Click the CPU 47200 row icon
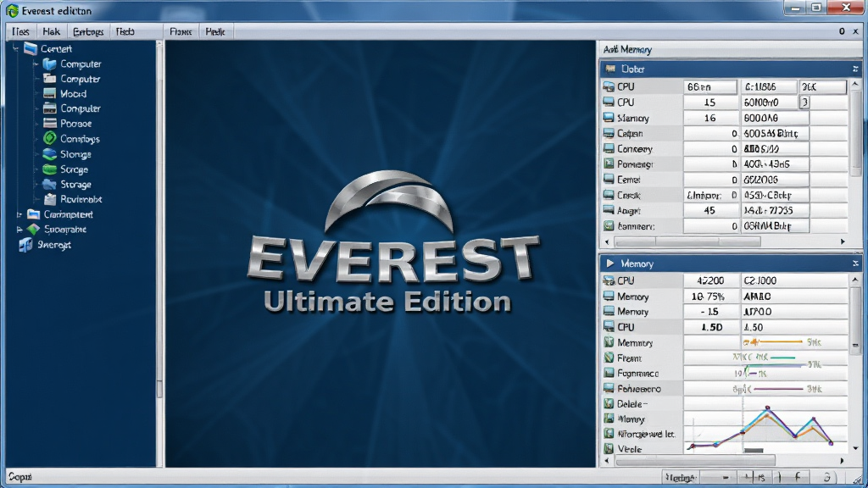This screenshot has width=868, height=488. (x=609, y=280)
